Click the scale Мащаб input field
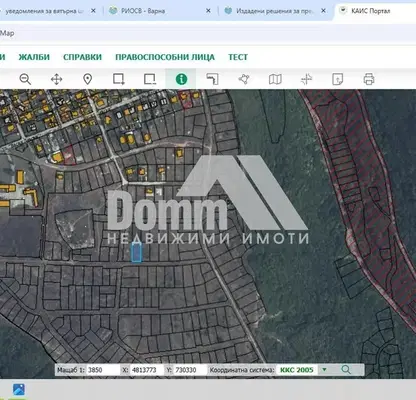This screenshot has height=400, width=416. [103, 370]
